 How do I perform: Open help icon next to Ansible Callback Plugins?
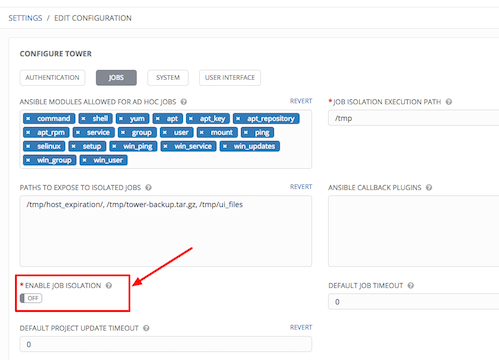[x=429, y=188]
